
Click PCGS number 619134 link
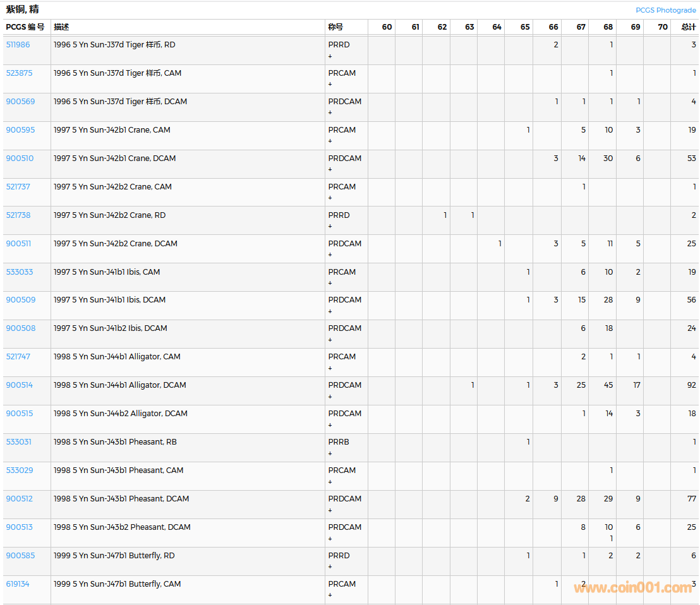pos(17,584)
